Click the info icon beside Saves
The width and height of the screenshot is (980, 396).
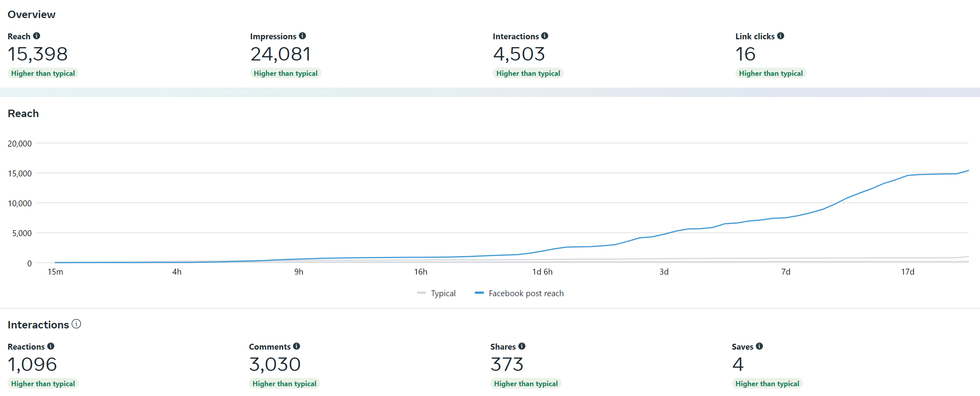[759, 346]
